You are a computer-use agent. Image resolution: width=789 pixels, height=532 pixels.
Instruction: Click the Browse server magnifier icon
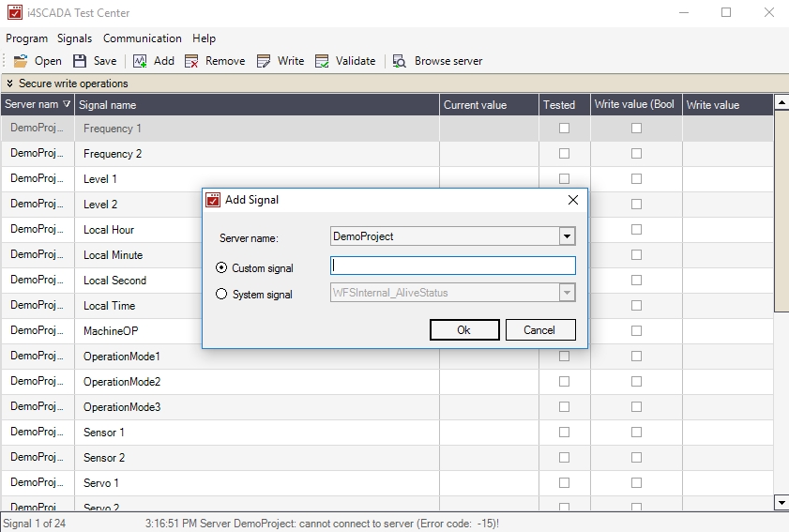click(400, 61)
